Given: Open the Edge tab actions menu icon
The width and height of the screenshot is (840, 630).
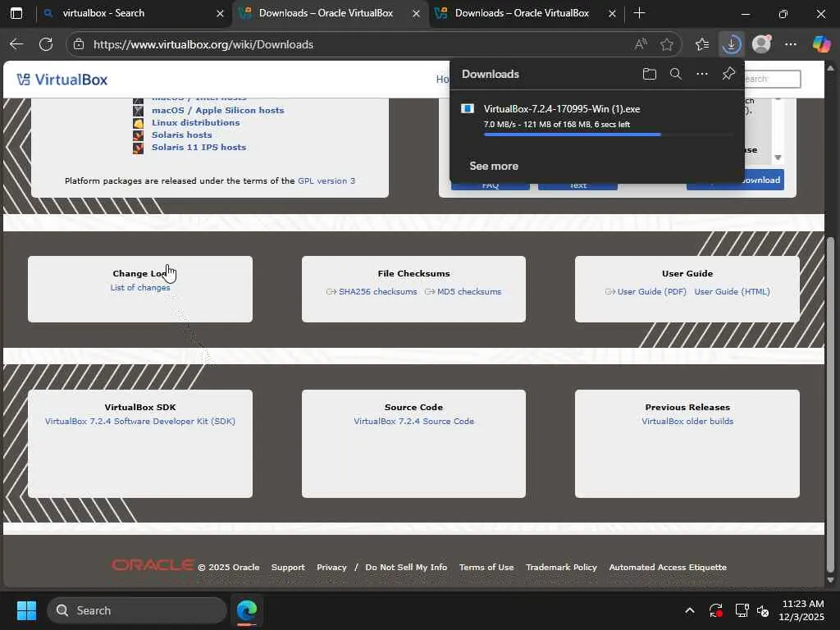Looking at the screenshot, I should [16, 13].
